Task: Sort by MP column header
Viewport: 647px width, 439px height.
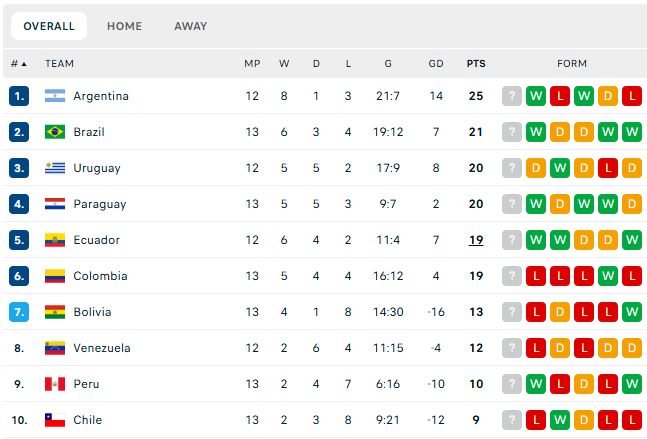Action: (252, 64)
